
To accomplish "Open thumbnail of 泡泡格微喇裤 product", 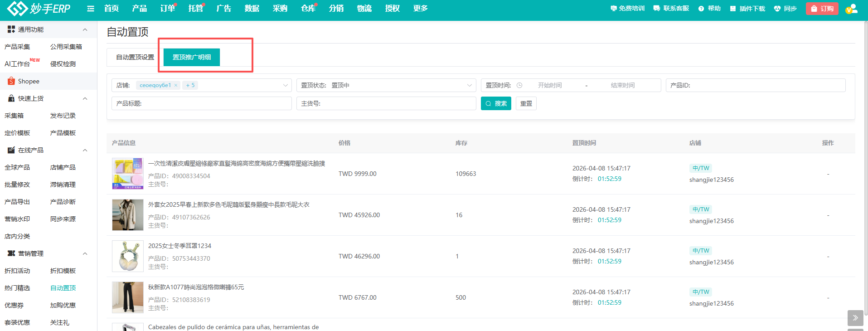I will click(128, 297).
